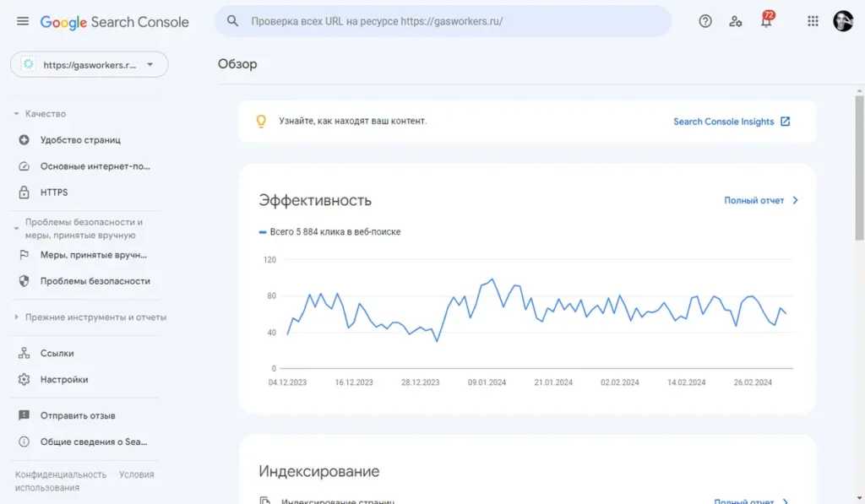Open Проблемы безопасности menu item

95,281
